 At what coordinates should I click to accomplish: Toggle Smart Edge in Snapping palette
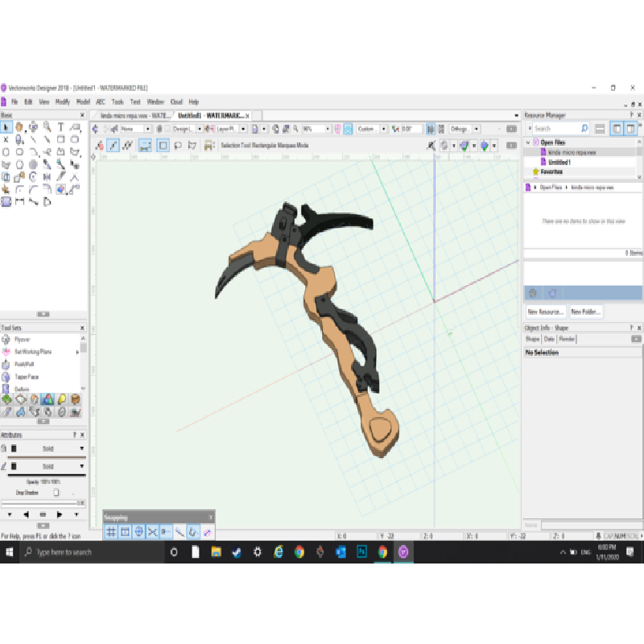[193, 532]
